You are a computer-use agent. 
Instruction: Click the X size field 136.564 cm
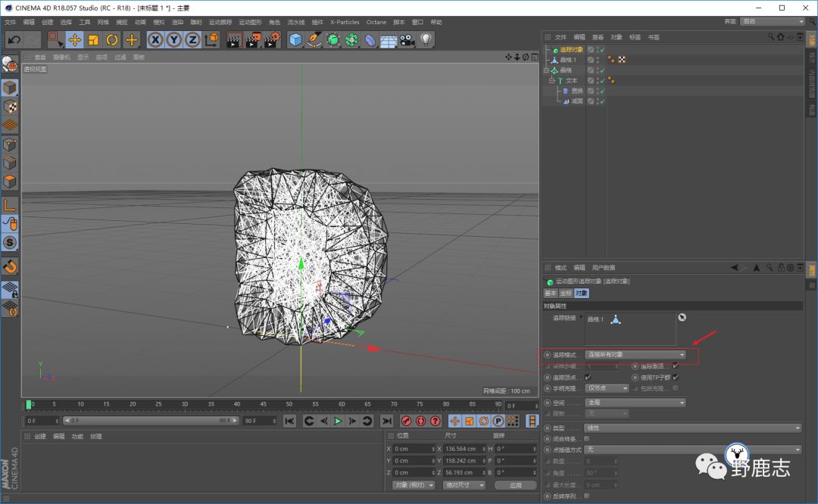pyautogui.click(x=464, y=449)
